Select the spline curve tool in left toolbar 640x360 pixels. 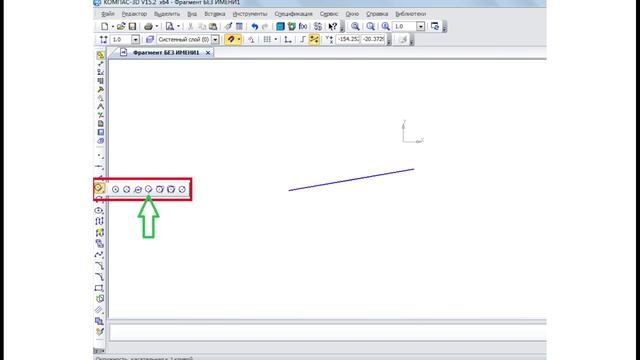pos(99,255)
